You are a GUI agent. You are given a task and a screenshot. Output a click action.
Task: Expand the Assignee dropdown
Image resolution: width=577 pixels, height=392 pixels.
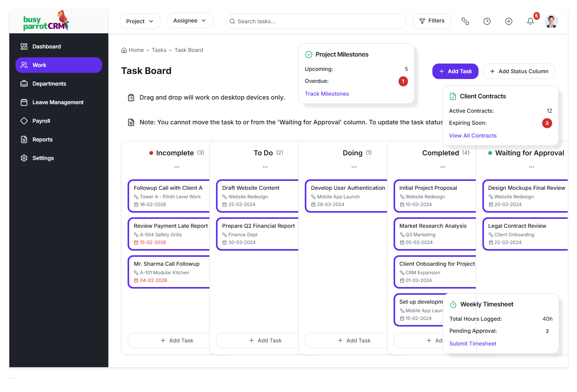[190, 21]
